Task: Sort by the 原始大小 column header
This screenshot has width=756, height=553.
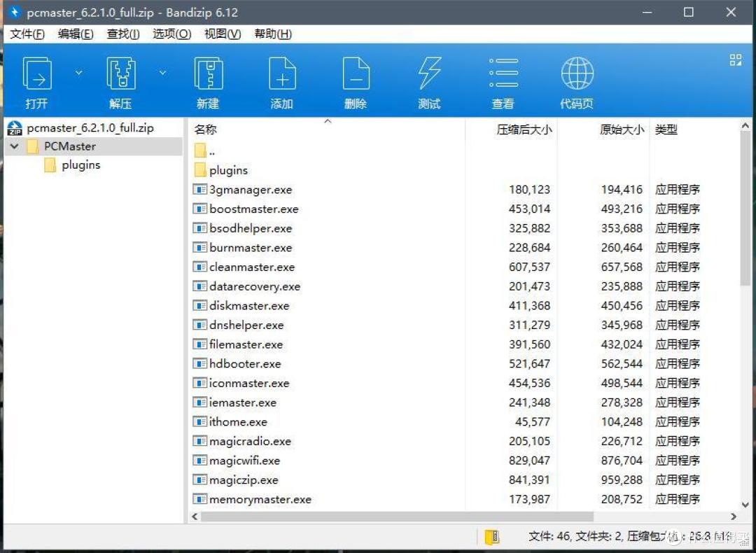Action: (x=622, y=129)
